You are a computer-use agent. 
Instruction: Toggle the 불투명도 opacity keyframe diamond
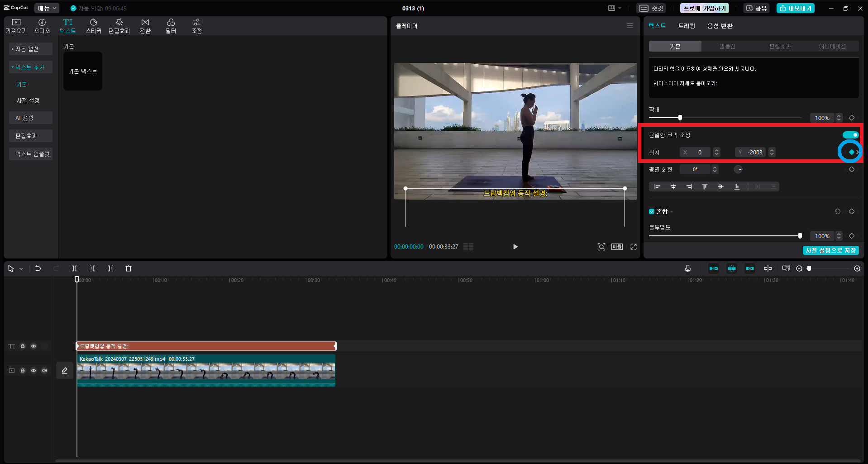(x=852, y=236)
